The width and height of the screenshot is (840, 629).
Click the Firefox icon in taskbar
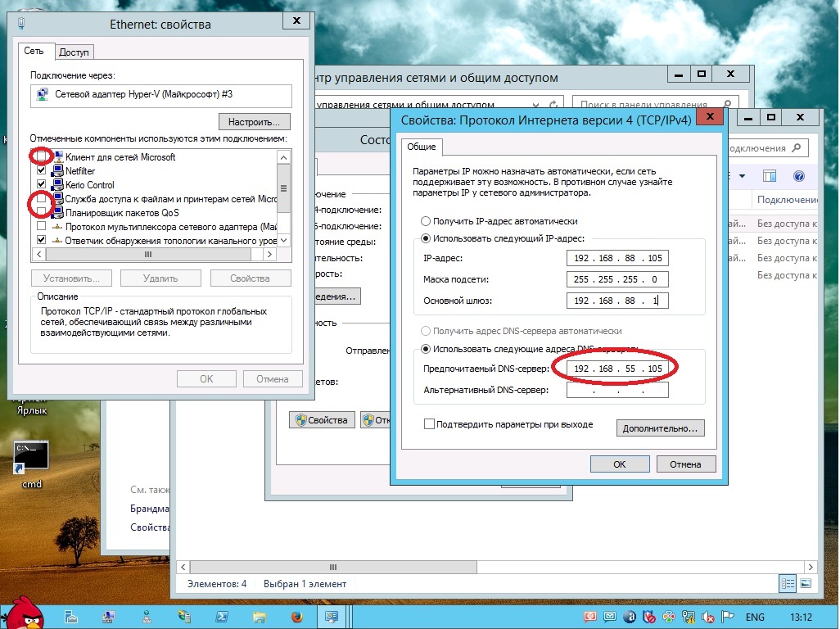click(296, 616)
